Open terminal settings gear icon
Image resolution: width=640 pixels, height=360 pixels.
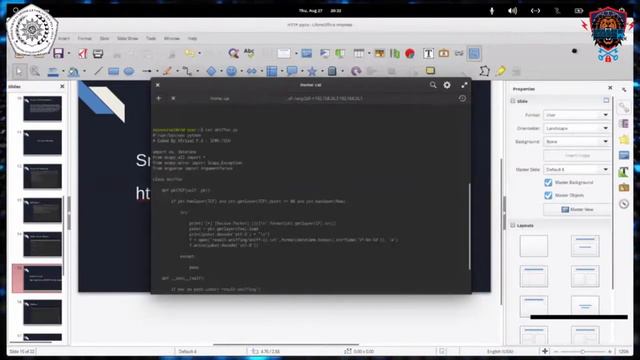coord(447,85)
